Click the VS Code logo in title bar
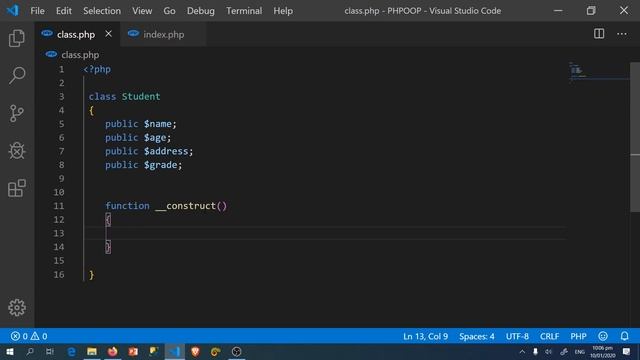Screen dimensions: 640x360 click(13, 10)
